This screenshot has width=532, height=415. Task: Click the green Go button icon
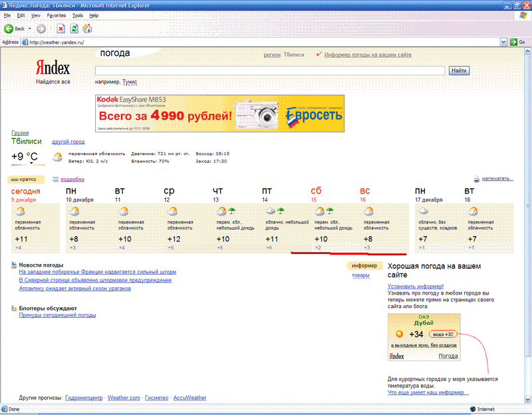pyautogui.click(x=513, y=42)
